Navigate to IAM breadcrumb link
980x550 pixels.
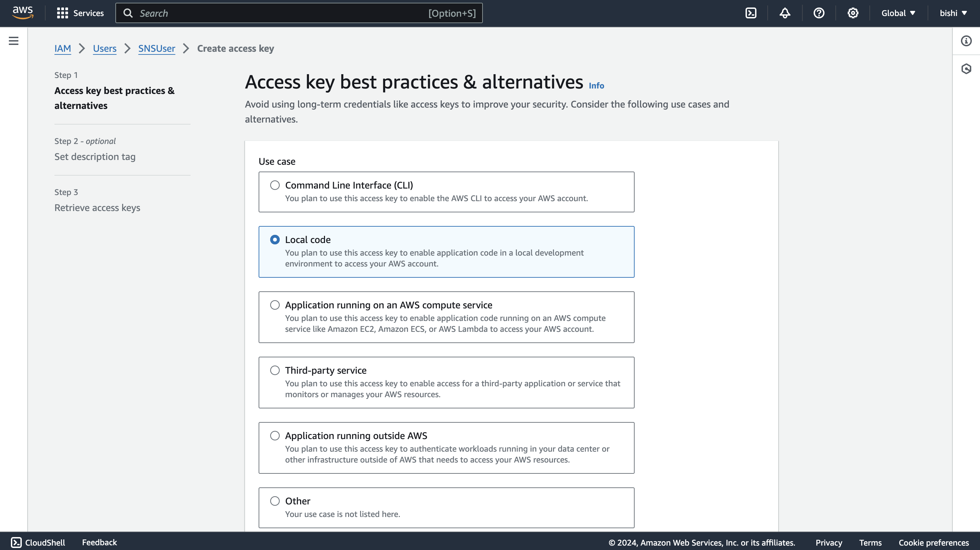pyautogui.click(x=62, y=48)
